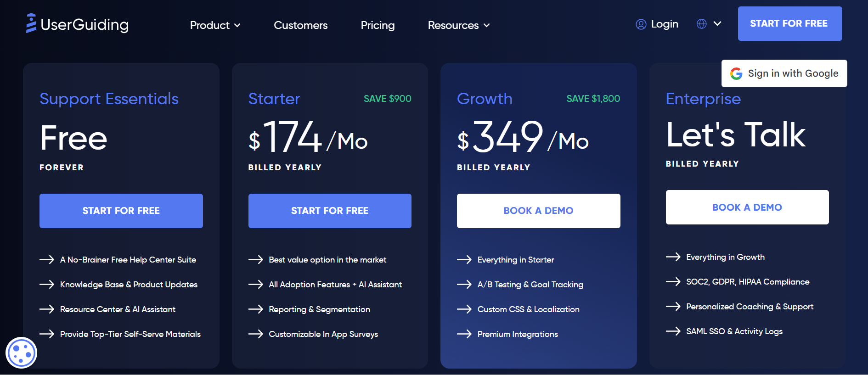Click the arrow beside Everything in Starter

click(x=464, y=259)
